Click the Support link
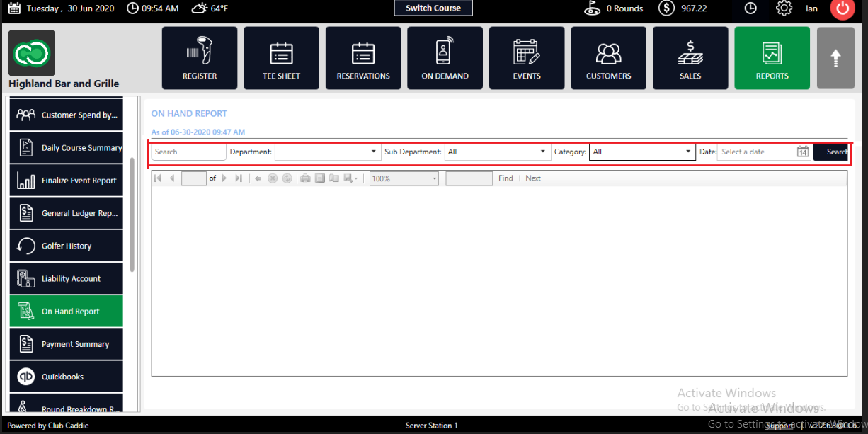868x434 pixels. click(780, 426)
